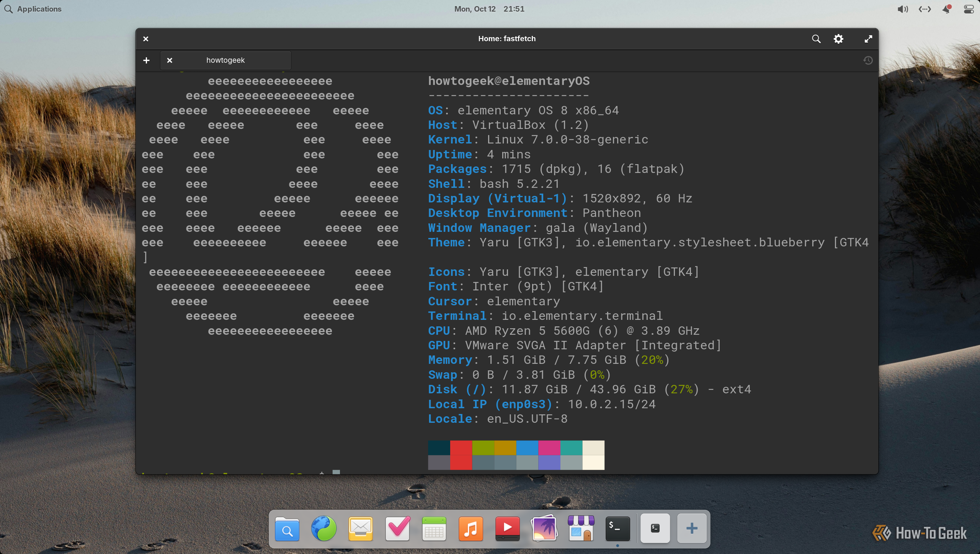Click the 'Uptime' label
The image size is (980, 554).
[x=450, y=155]
